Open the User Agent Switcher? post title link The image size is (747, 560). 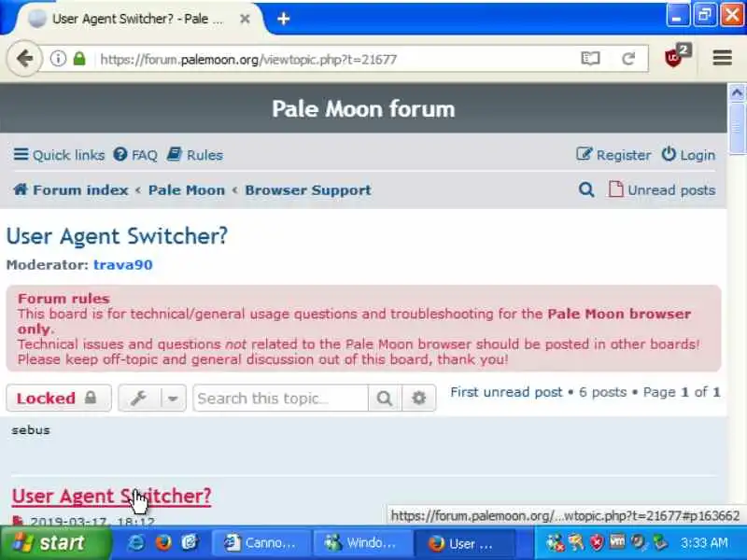(111, 496)
